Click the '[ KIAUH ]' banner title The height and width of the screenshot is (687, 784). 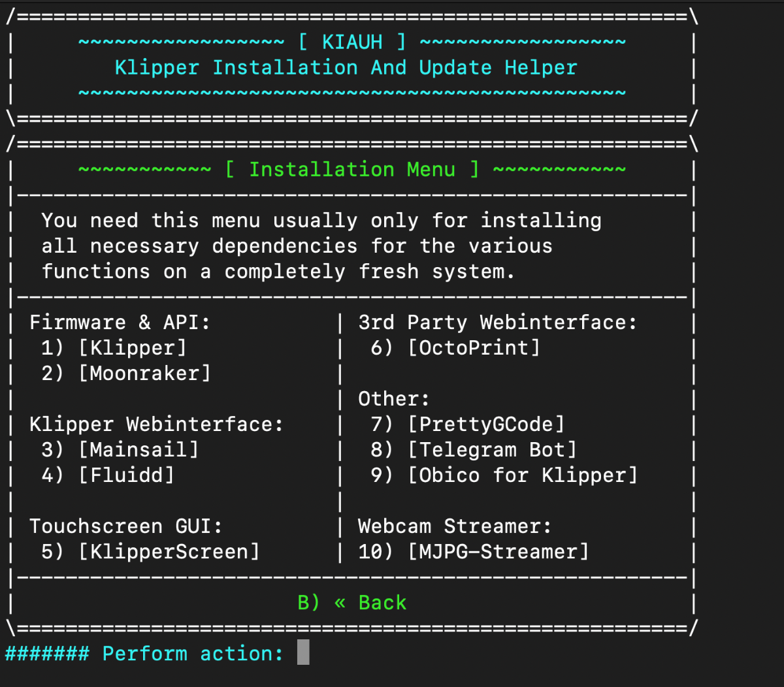tap(352, 42)
